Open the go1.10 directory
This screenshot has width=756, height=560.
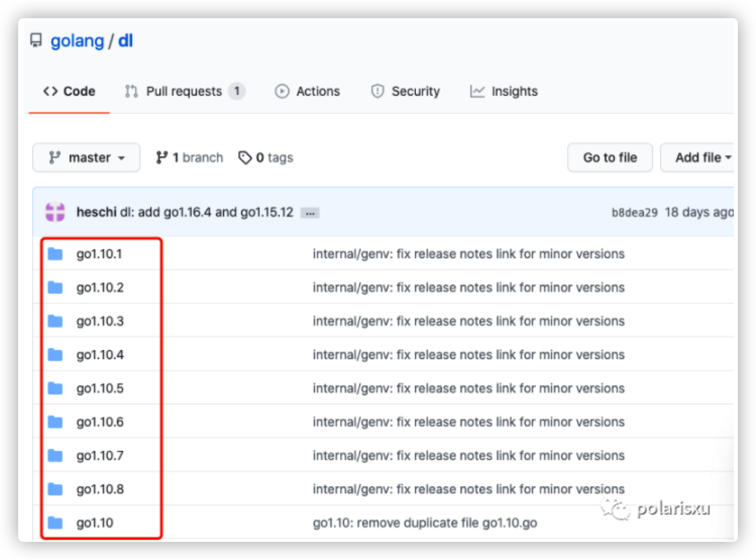(95, 523)
